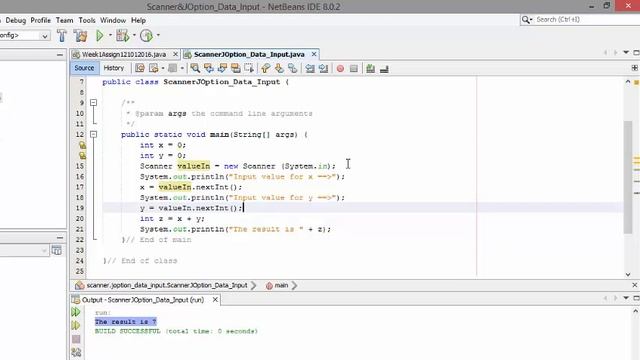Minimize the lower left panel
This screenshot has width=640, height=360.
click(x=60, y=238)
